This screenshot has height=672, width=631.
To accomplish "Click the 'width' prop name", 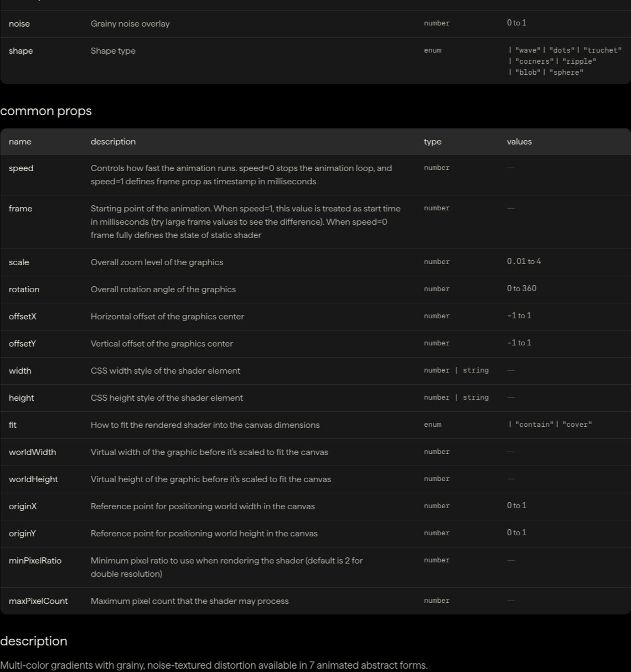I will (20, 371).
